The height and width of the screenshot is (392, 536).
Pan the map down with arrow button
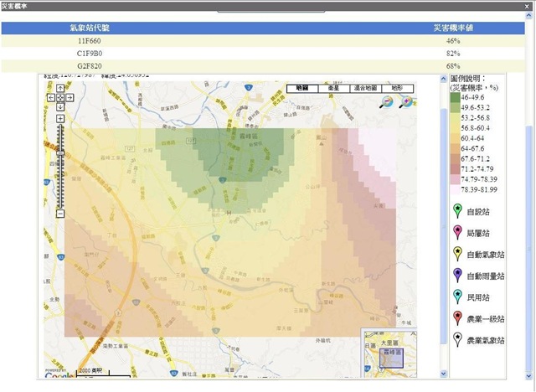pyautogui.click(x=60, y=107)
